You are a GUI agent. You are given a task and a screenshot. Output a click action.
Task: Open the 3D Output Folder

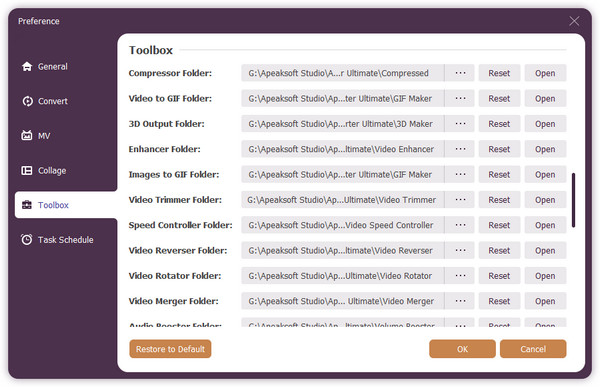[x=545, y=124]
